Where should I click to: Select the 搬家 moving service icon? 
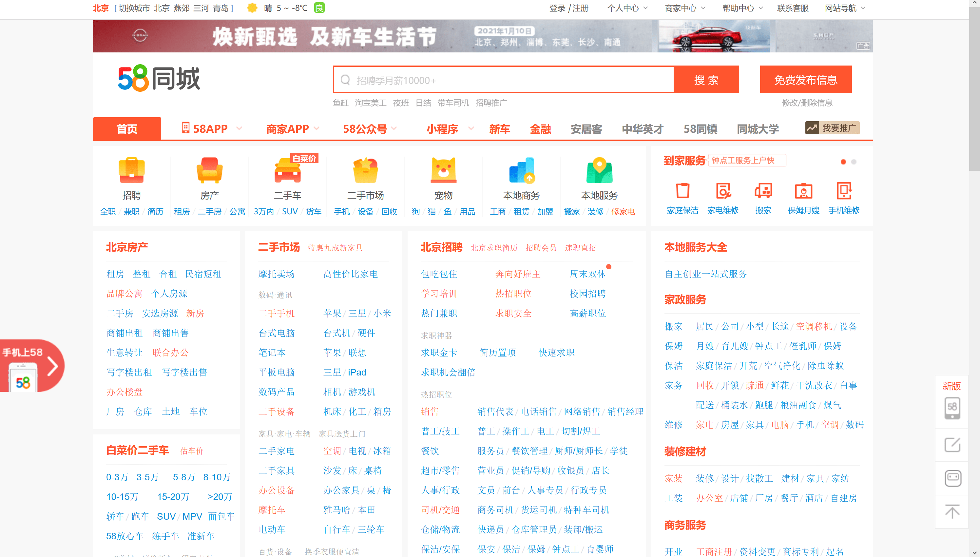click(x=763, y=190)
